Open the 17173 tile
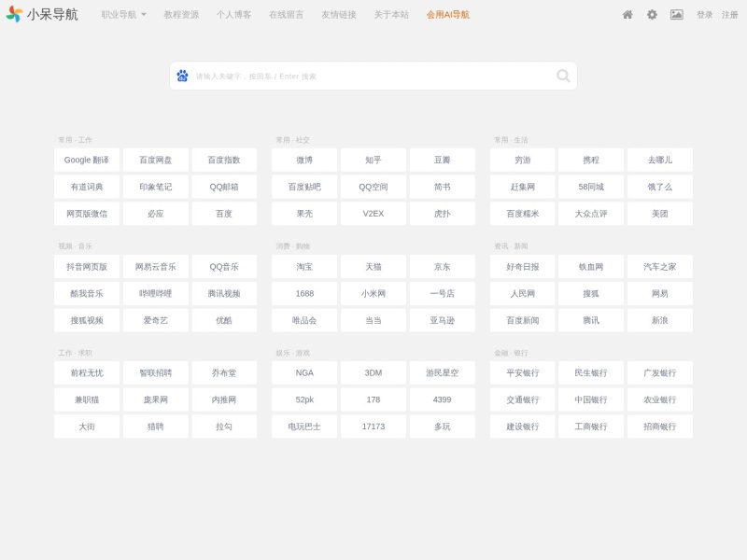Image resolution: width=747 pixels, height=560 pixels. 373,427
